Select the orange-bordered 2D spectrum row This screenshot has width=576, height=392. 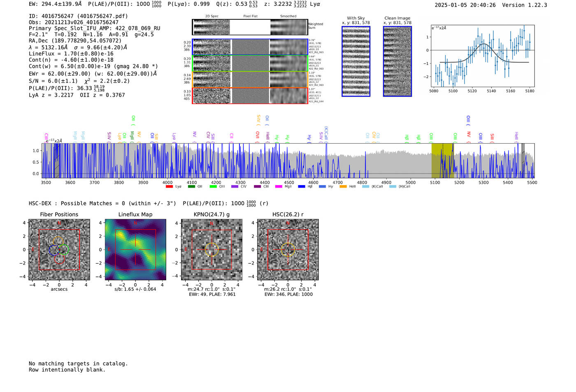point(250,79)
